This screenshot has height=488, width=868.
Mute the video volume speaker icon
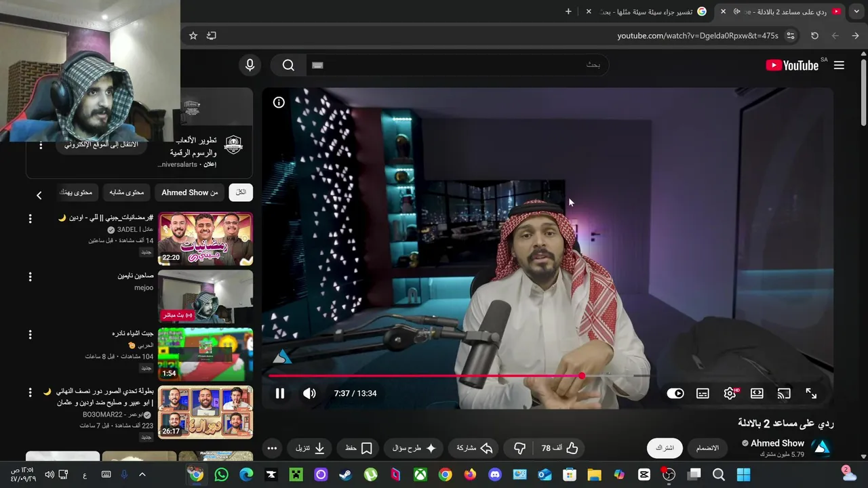coord(309,393)
